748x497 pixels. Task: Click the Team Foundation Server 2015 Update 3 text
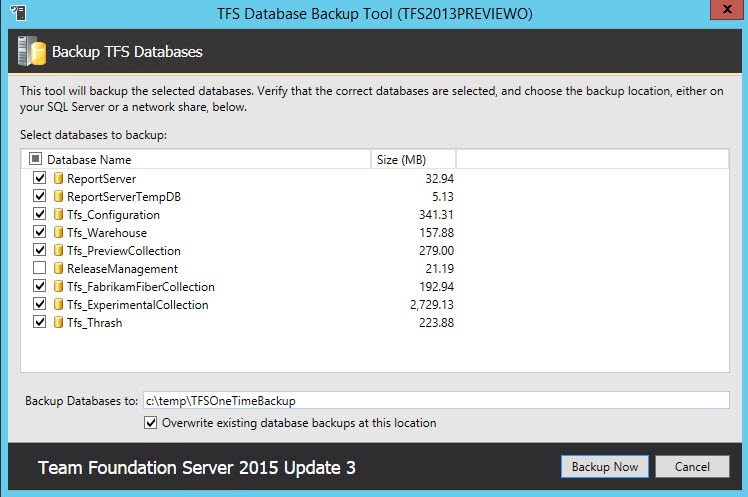point(197,468)
